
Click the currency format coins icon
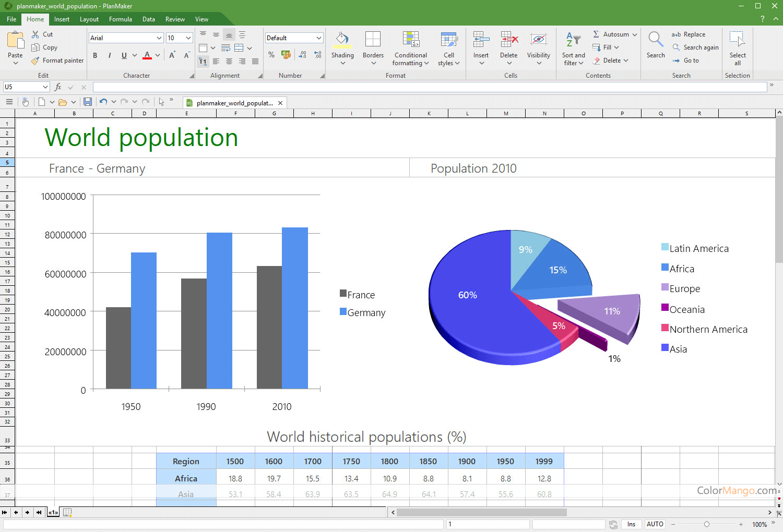[286, 55]
